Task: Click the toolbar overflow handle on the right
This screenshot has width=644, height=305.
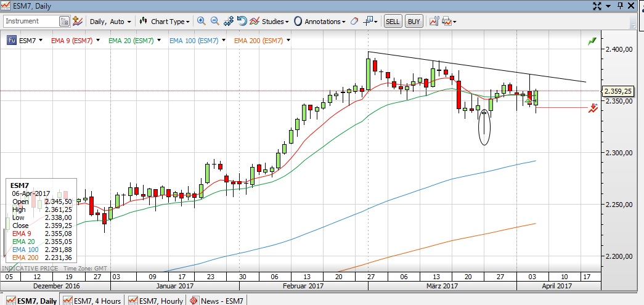Action: [633, 22]
